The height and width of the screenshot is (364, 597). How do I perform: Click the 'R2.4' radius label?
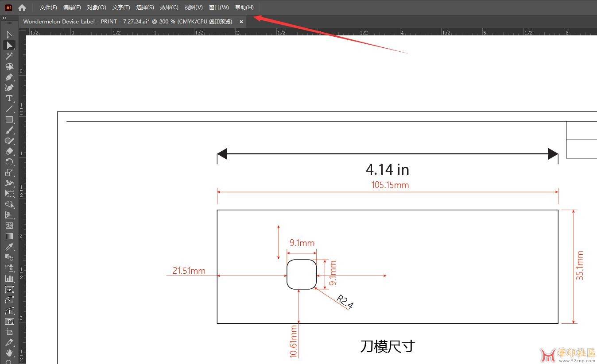pos(345,302)
